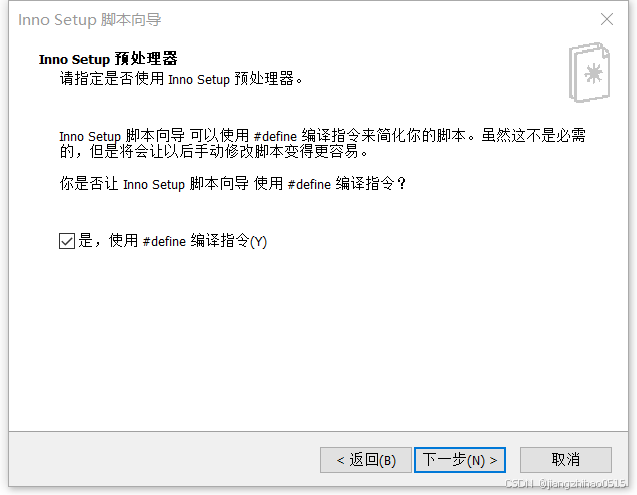Click the 你是否让 Inno Setup question text
637x495 pixels.
233,184
